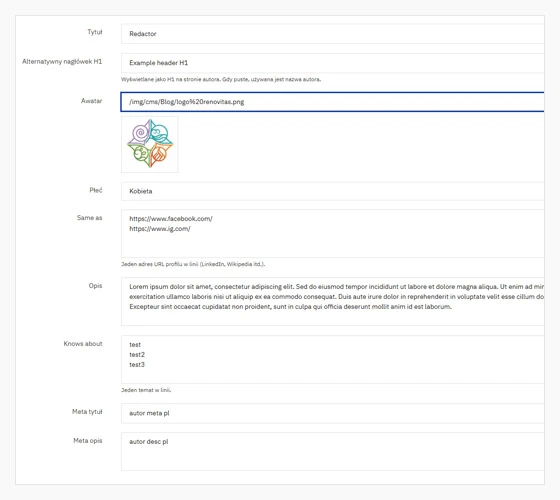Click the Tytuł input containing Redactor

332,34
